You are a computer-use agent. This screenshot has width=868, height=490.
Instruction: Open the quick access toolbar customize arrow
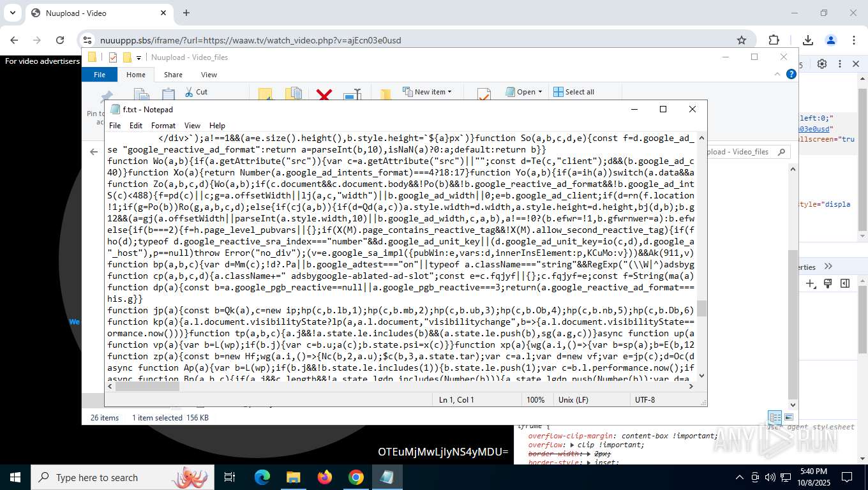pyautogui.click(x=138, y=57)
